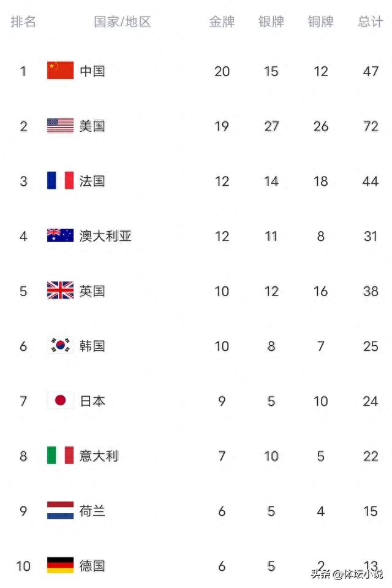Open the 荷兰 country name
The height and width of the screenshot is (588, 392).
(92, 511)
